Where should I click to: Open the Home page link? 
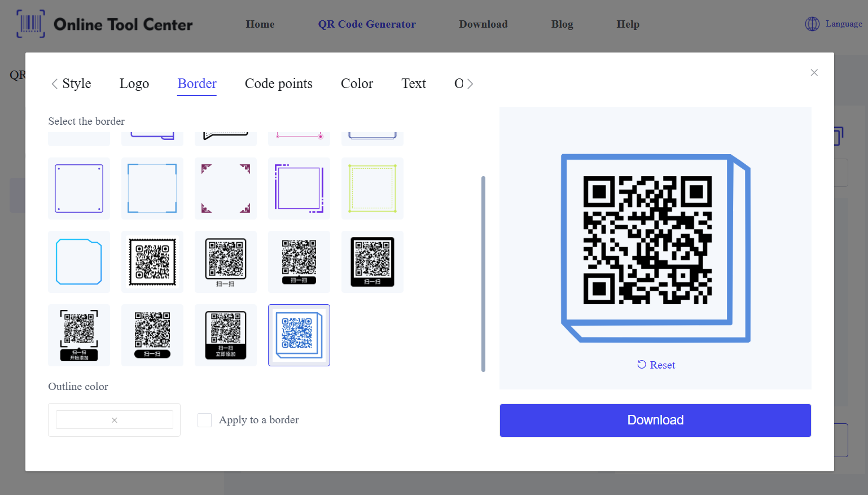click(260, 24)
